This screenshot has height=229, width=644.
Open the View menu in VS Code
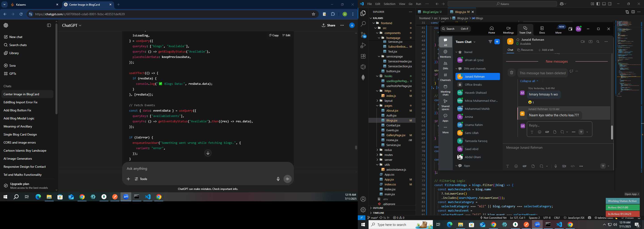point(402,4)
